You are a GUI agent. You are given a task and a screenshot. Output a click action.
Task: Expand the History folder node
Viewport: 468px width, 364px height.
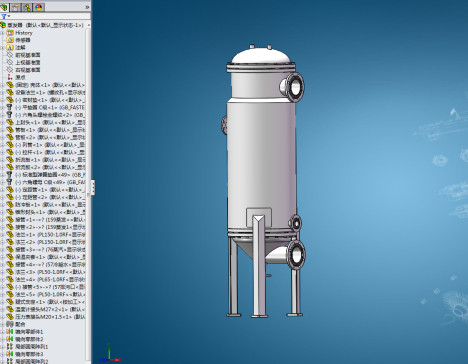point(2,33)
